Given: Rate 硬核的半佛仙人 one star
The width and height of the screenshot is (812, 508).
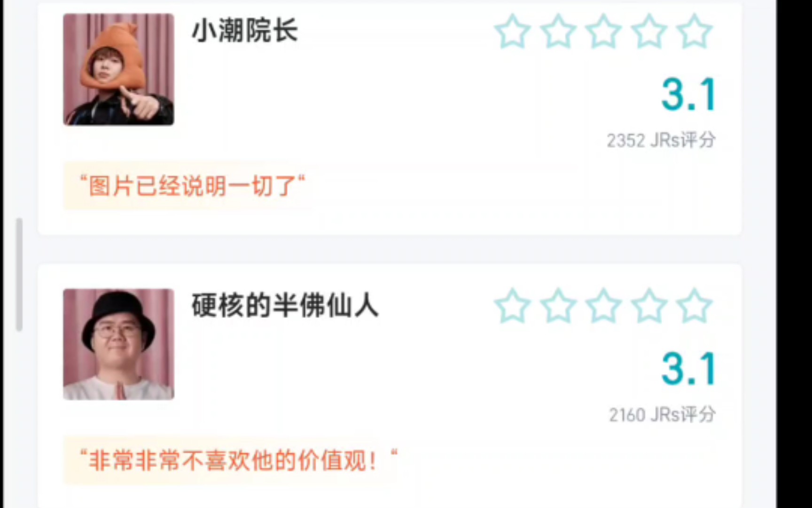Looking at the screenshot, I should 513,306.
